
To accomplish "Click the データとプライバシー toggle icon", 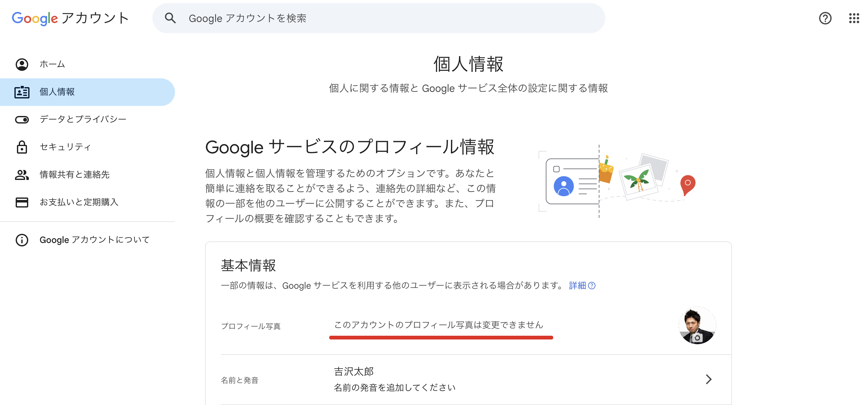I will pyautogui.click(x=22, y=120).
